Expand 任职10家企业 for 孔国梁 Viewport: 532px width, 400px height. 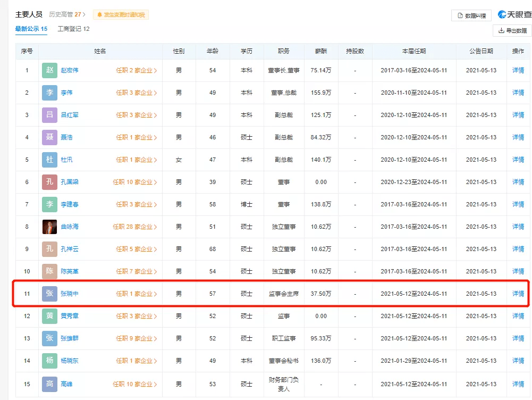click(137, 181)
